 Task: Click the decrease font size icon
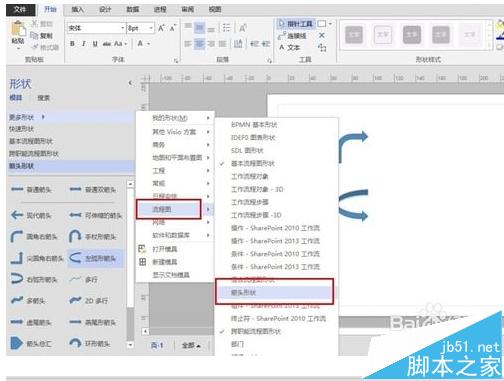pyautogui.click(x=172, y=28)
